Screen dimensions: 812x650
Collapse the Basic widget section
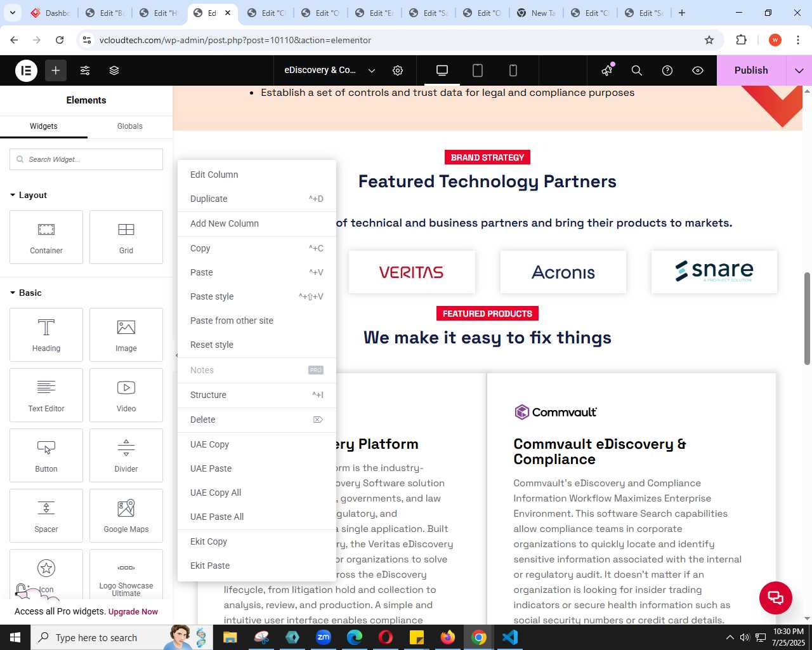26,293
